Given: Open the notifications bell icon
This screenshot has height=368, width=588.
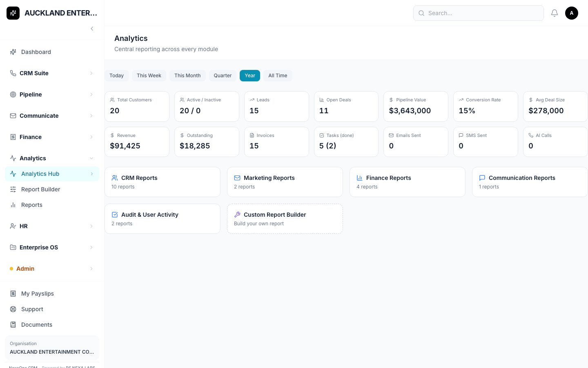Looking at the screenshot, I should [555, 13].
